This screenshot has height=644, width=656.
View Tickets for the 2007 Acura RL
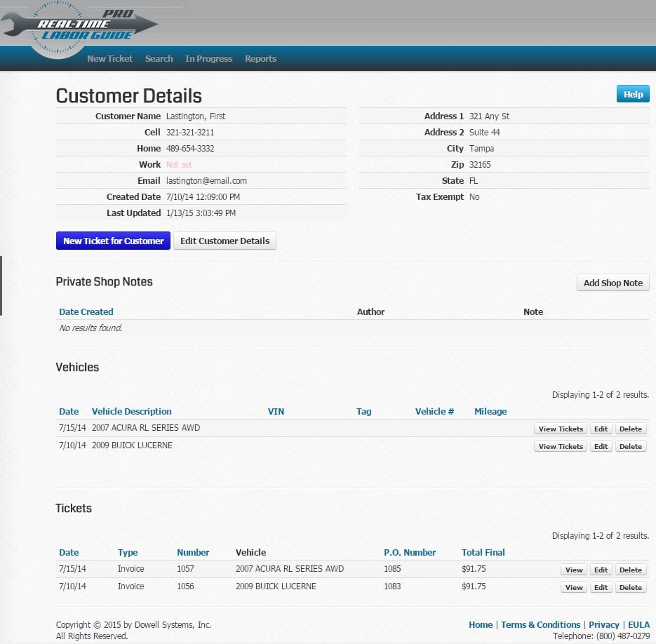click(560, 429)
